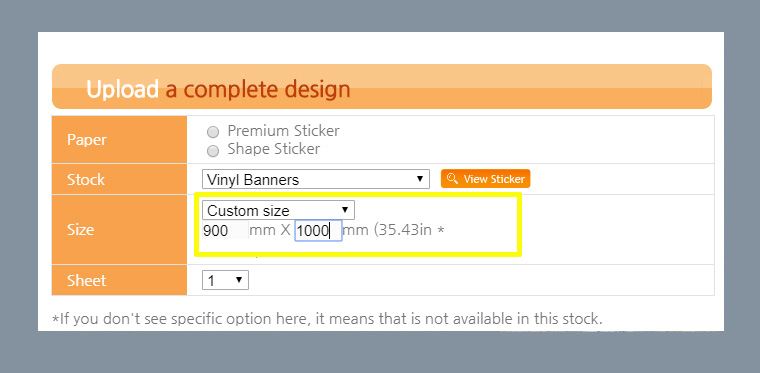Select the Premium Sticker radio button
This screenshot has width=760, height=373.
click(213, 132)
